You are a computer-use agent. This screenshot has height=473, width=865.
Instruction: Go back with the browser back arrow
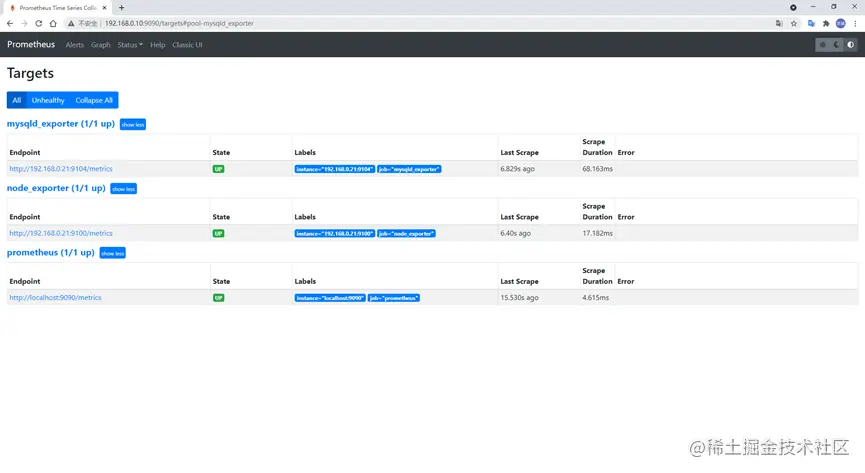[x=10, y=23]
